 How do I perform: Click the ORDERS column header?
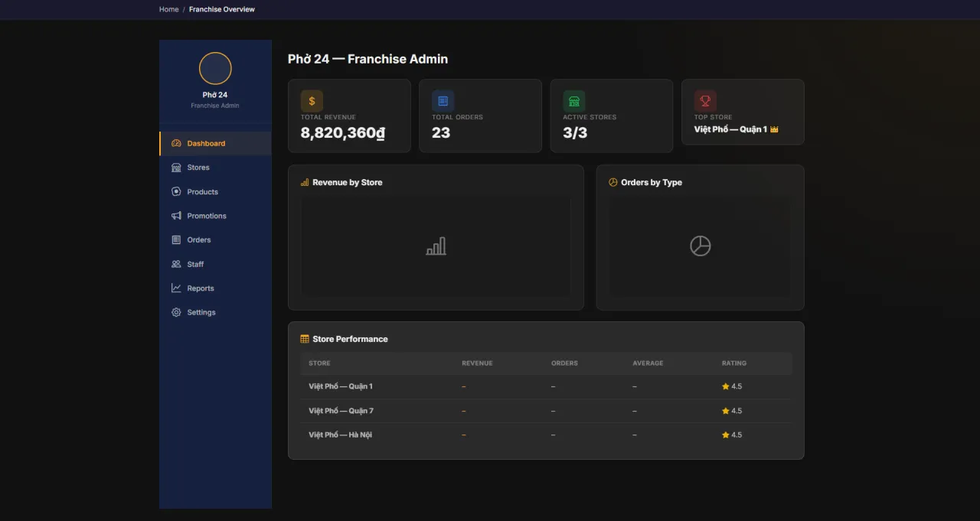coord(564,363)
